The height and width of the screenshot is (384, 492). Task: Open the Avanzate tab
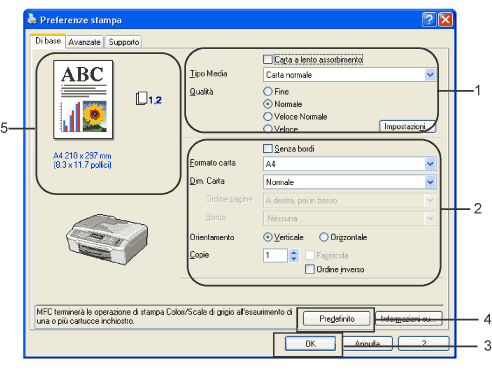coord(84,42)
